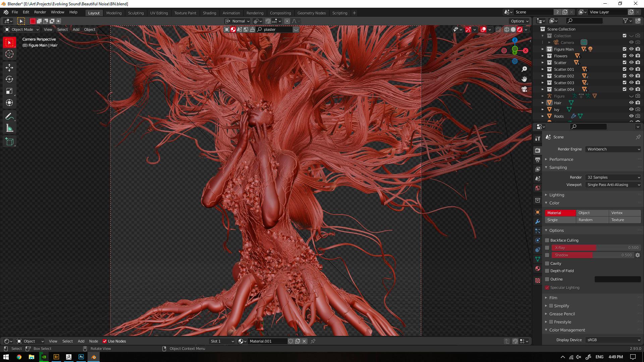Open the Slot 1 material dropdown

(x=222, y=341)
